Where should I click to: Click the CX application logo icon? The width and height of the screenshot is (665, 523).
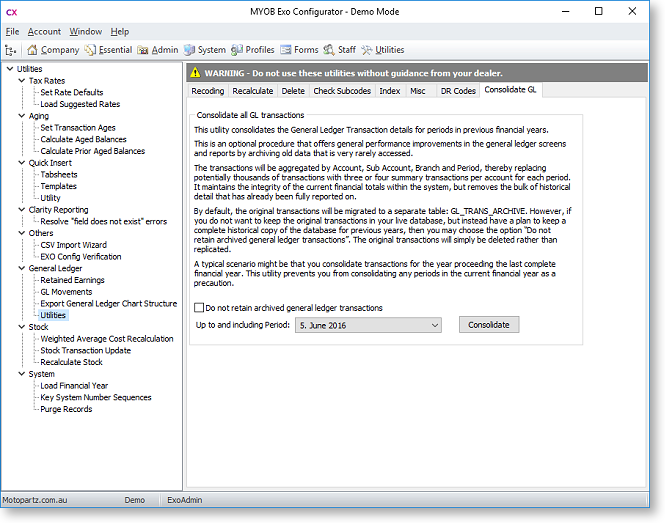tap(11, 12)
